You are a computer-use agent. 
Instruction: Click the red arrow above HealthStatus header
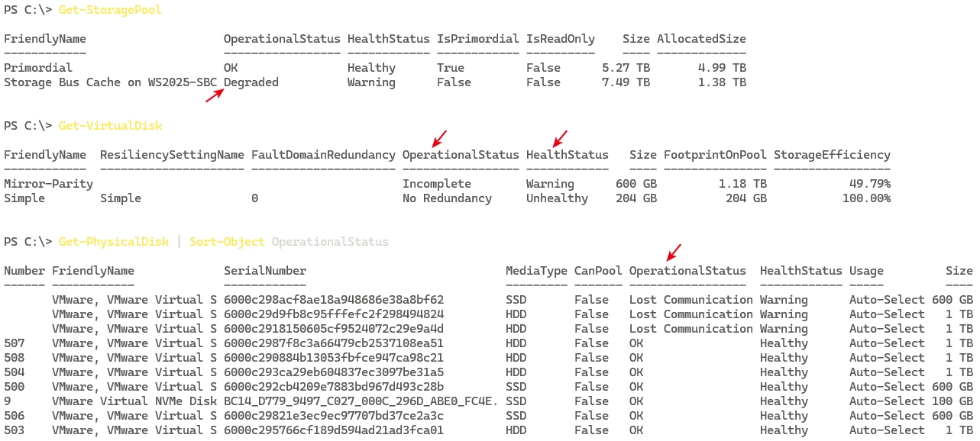(x=560, y=138)
